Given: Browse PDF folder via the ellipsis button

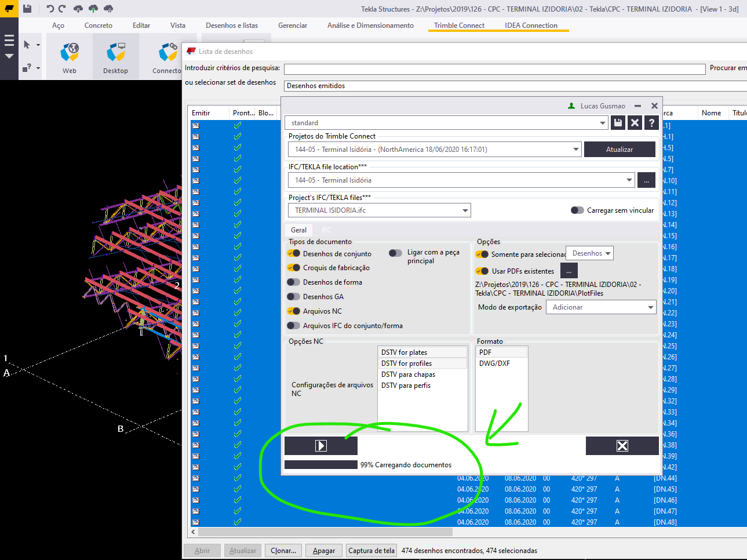Looking at the screenshot, I should [x=569, y=270].
